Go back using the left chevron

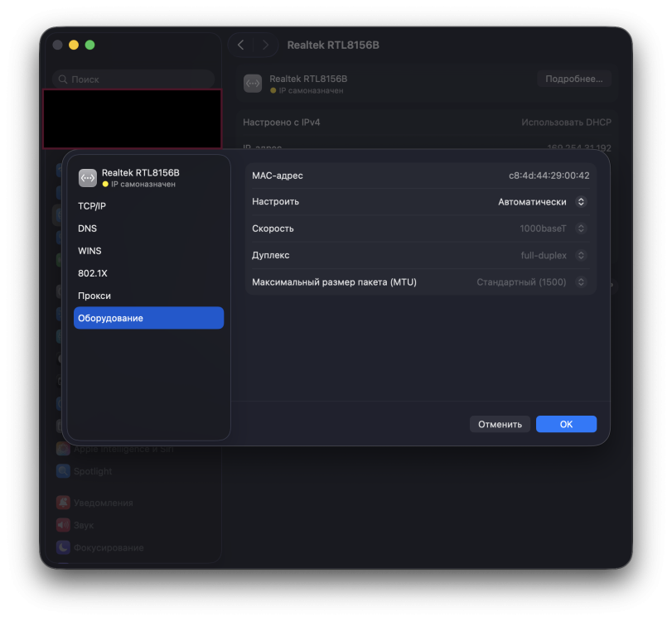pos(240,45)
